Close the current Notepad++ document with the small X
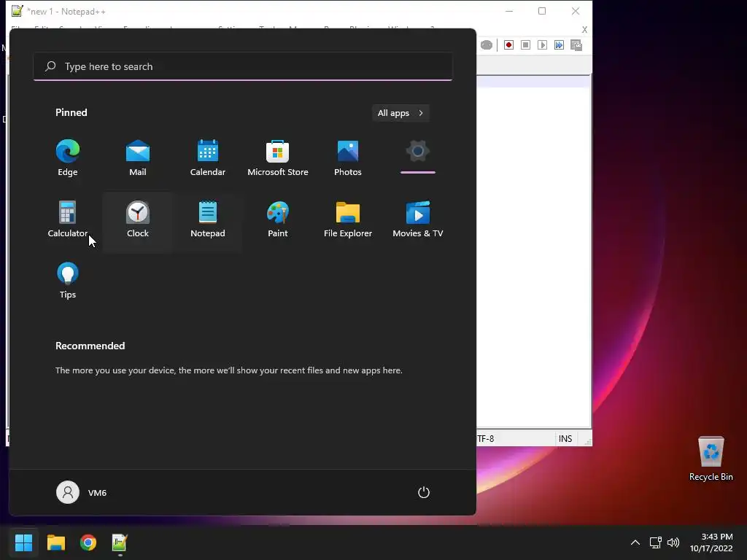 [584, 29]
